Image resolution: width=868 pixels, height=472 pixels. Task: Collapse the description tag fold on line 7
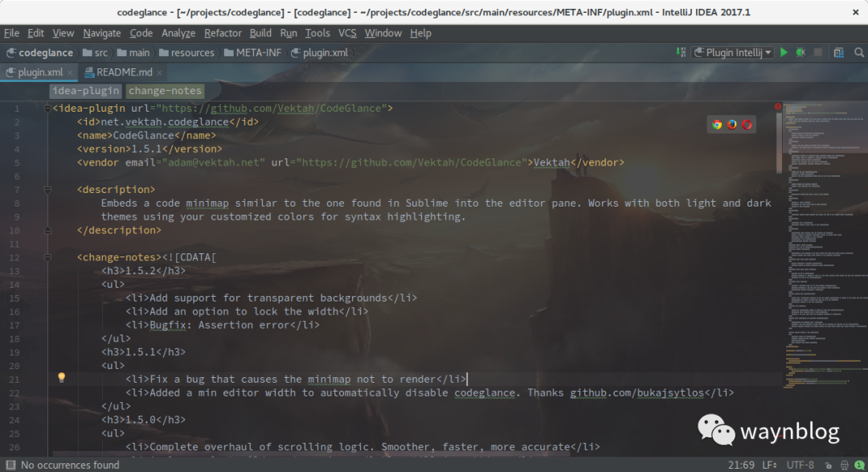47,190
